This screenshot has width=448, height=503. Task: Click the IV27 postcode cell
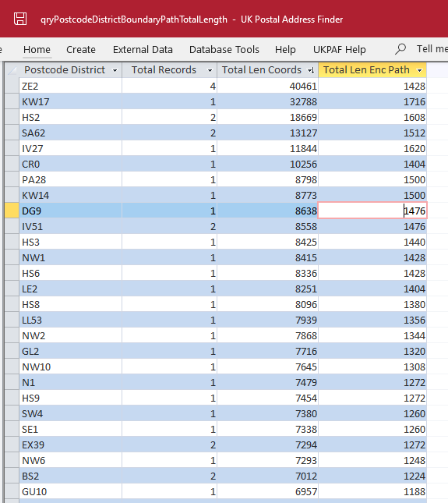(x=70, y=148)
